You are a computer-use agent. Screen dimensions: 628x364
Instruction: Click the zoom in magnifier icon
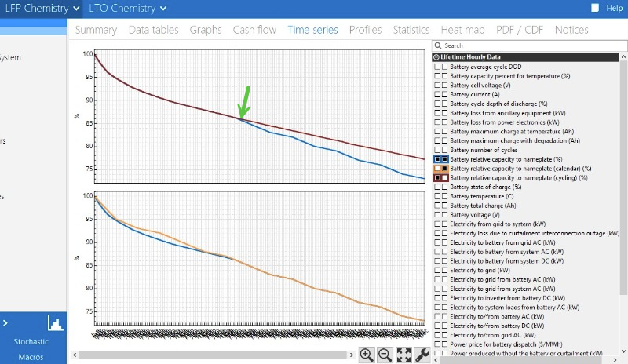click(367, 355)
